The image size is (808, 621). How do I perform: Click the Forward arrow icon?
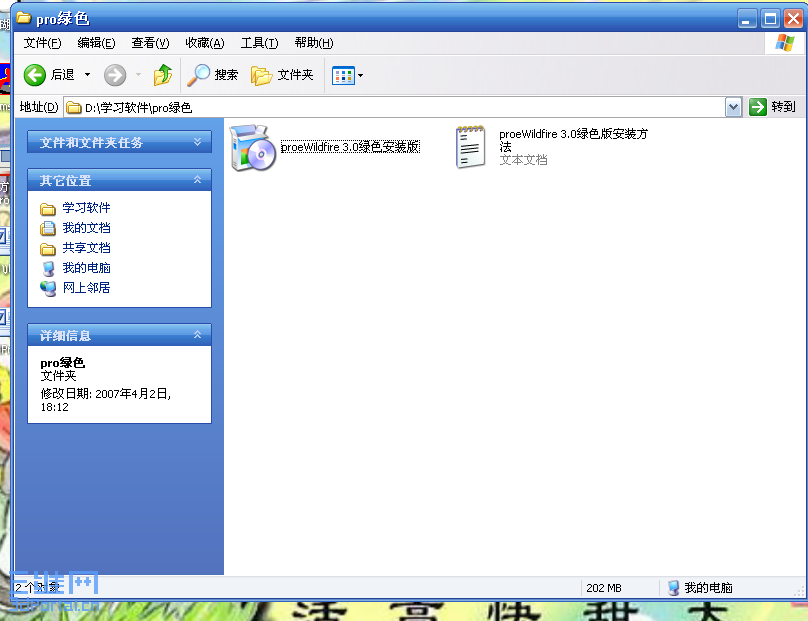[114, 75]
